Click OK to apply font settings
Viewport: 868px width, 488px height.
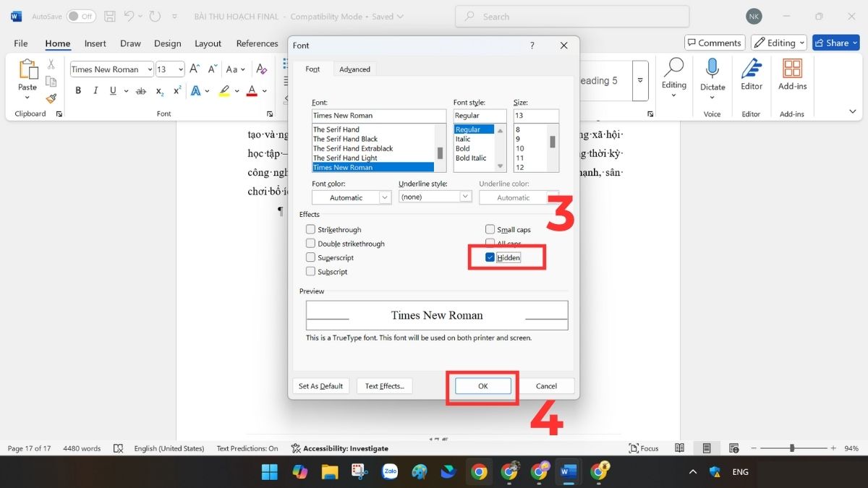point(482,386)
